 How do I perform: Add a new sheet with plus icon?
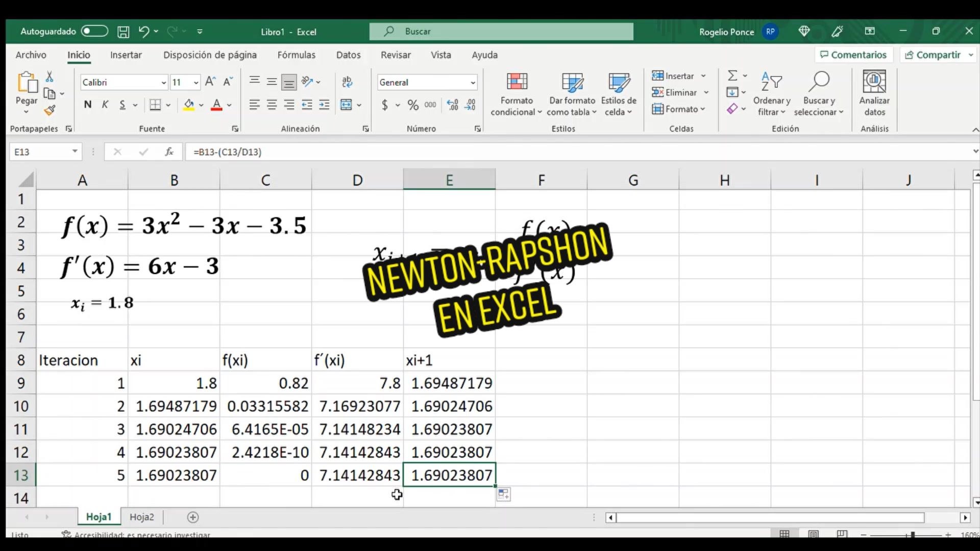[193, 517]
